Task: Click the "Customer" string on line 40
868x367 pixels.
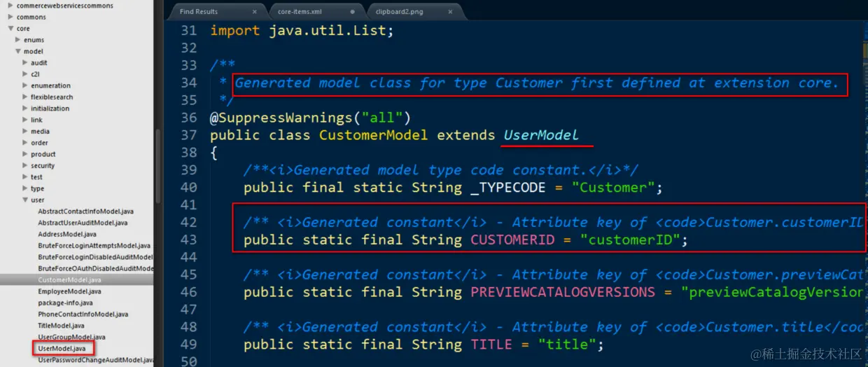Action: (x=613, y=188)
